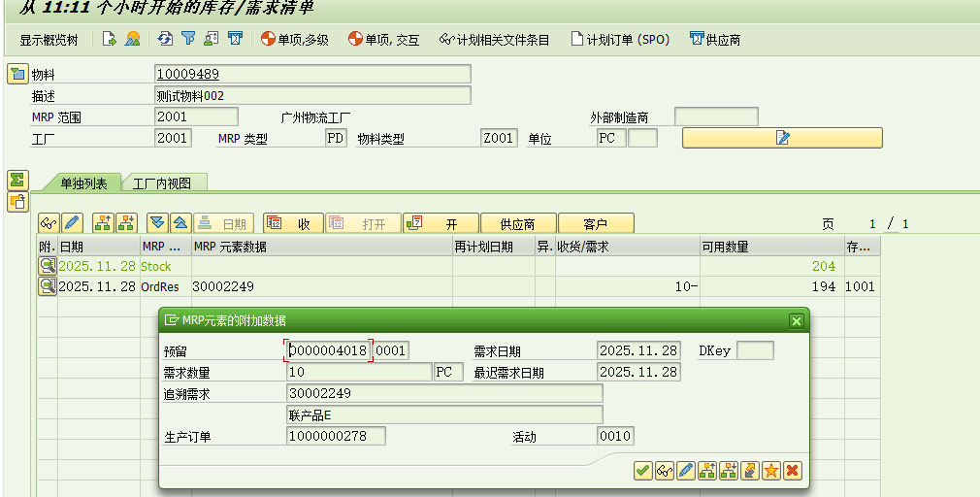980x497 pixels.
Task: Click glasses display icon in dialog footer
Action: 665,471
